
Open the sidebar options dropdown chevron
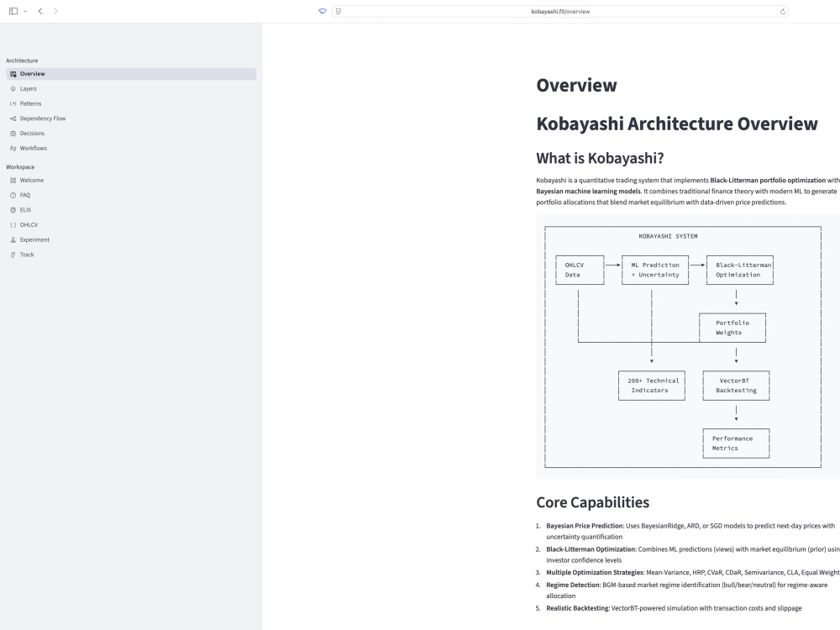25,11
